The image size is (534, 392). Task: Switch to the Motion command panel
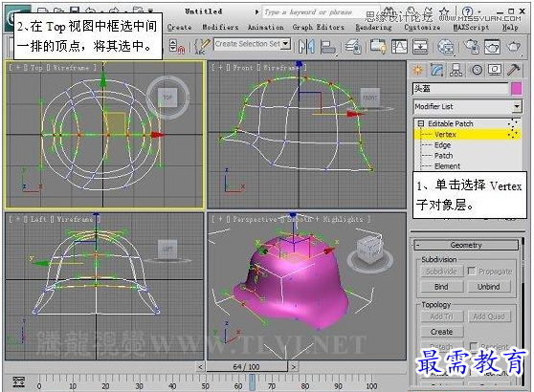tap(477, 70)
